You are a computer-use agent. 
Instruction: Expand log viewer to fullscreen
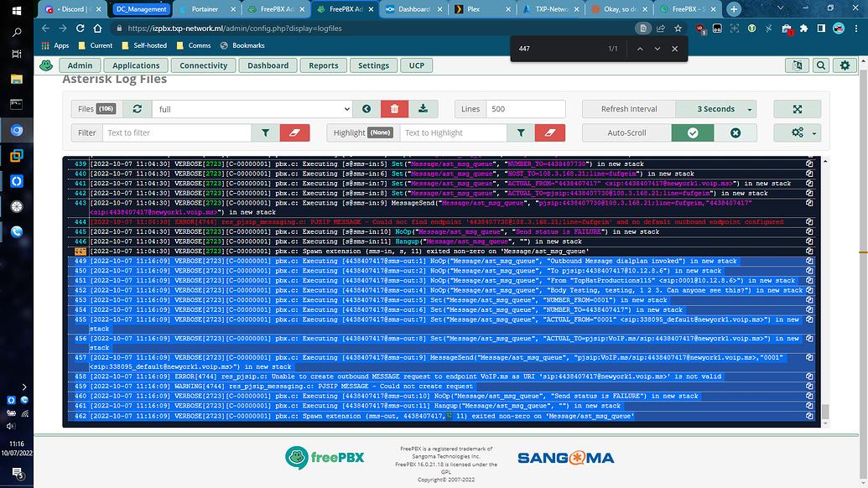(x=797, y=108)
